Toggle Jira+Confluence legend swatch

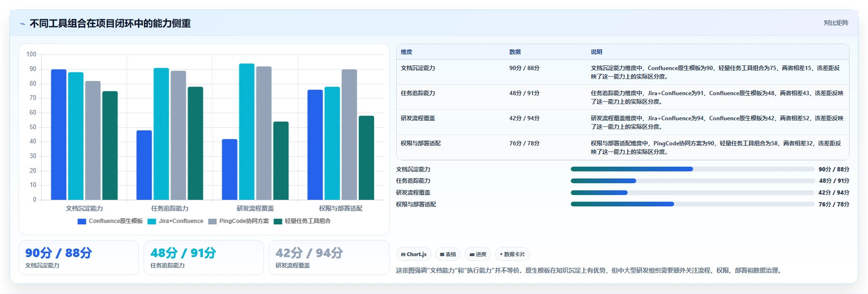(x=152, y=221)
